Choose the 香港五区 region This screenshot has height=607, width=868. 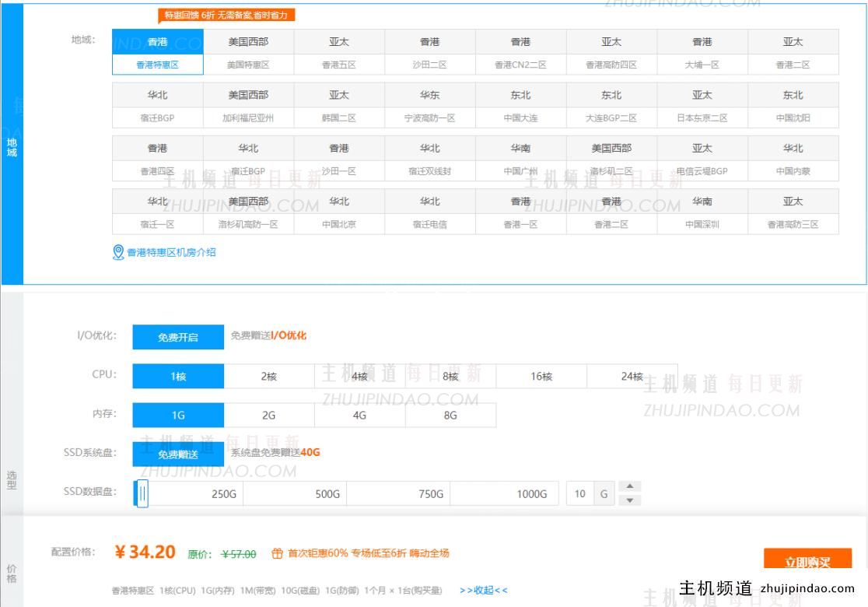tap(339, 52)
